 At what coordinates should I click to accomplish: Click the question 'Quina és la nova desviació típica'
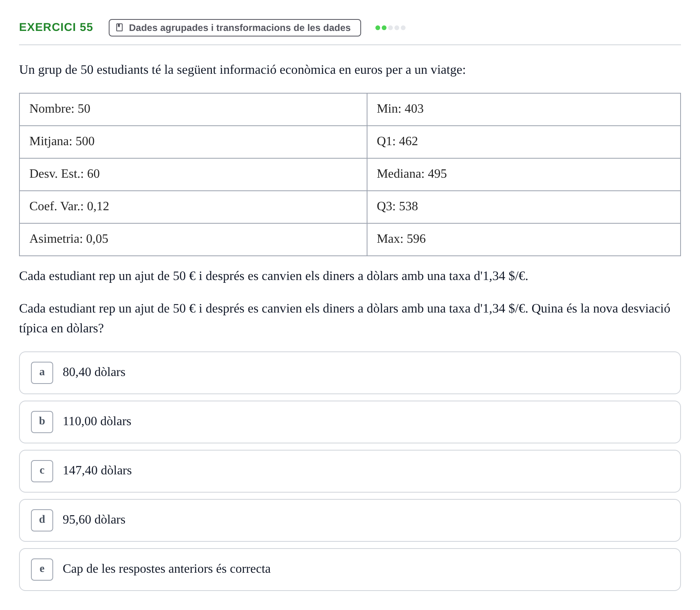coord(344,318)
